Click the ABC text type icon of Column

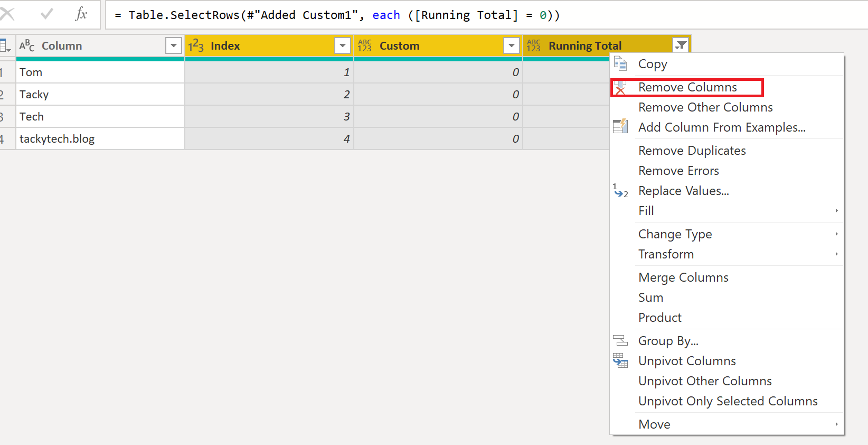coord(27,46)
